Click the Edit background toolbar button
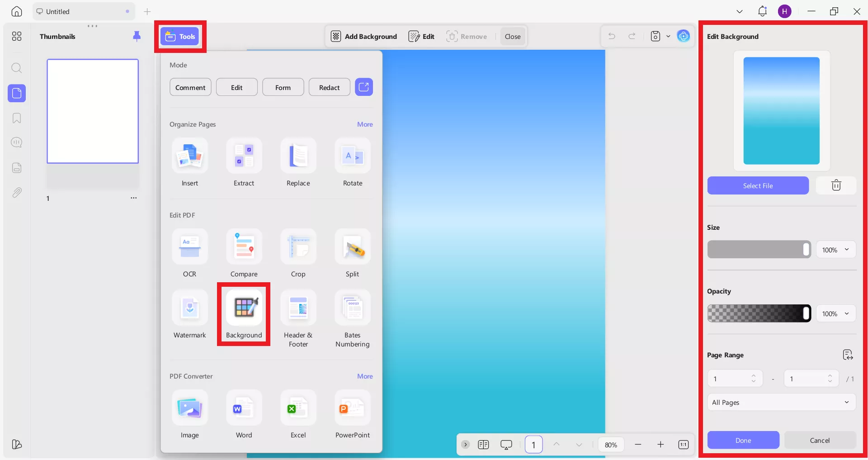 (x=421, y=36)
